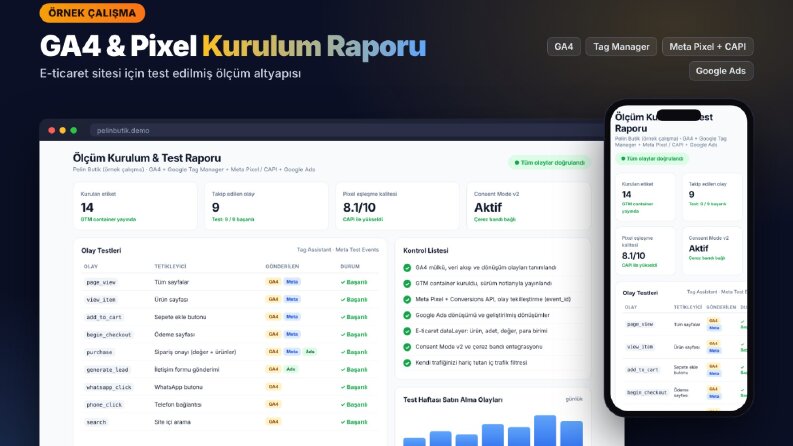Click the "GÖNDERİLEN" column header in browser table
This screenshot has height=446, width=793.
(282, 266)
